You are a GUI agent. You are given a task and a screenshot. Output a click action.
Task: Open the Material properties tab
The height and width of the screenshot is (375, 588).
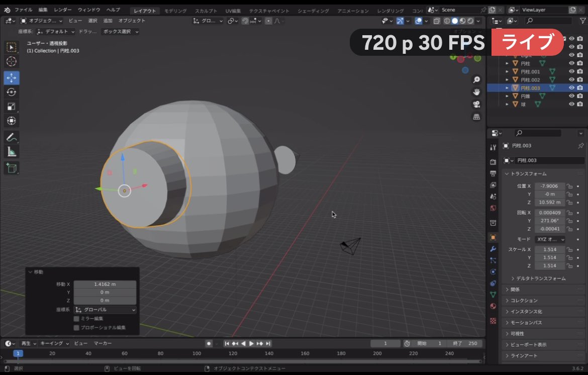coord(493,306)
